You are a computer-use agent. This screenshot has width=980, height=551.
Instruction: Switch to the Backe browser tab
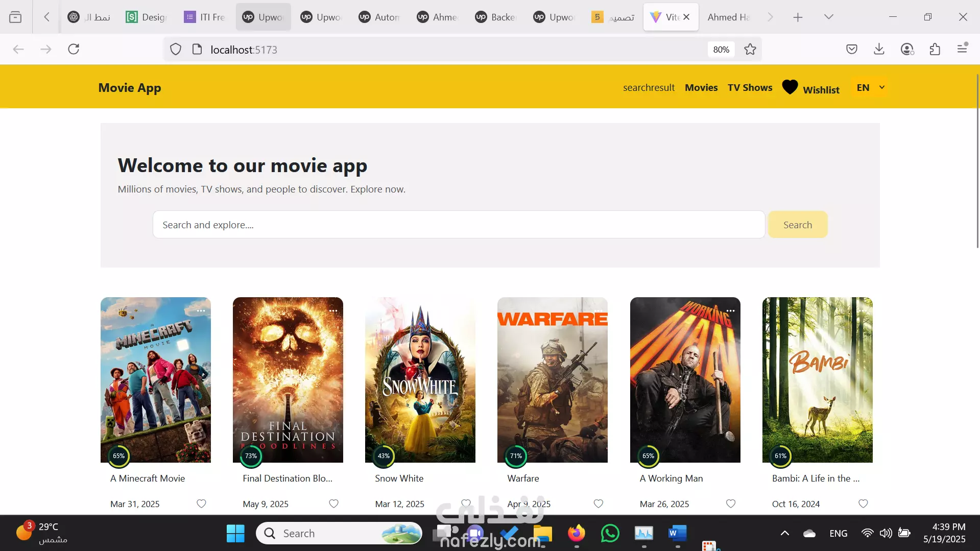pos(496,17)
